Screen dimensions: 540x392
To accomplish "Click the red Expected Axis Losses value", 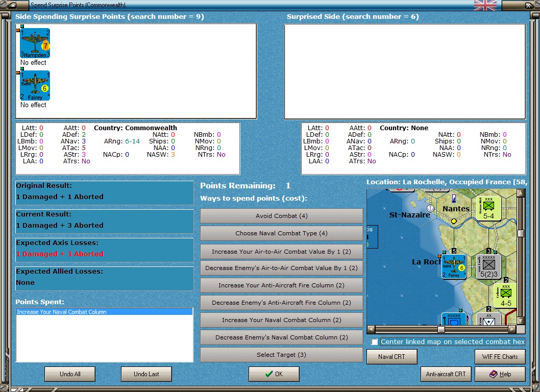I will [x=60, y=254].
